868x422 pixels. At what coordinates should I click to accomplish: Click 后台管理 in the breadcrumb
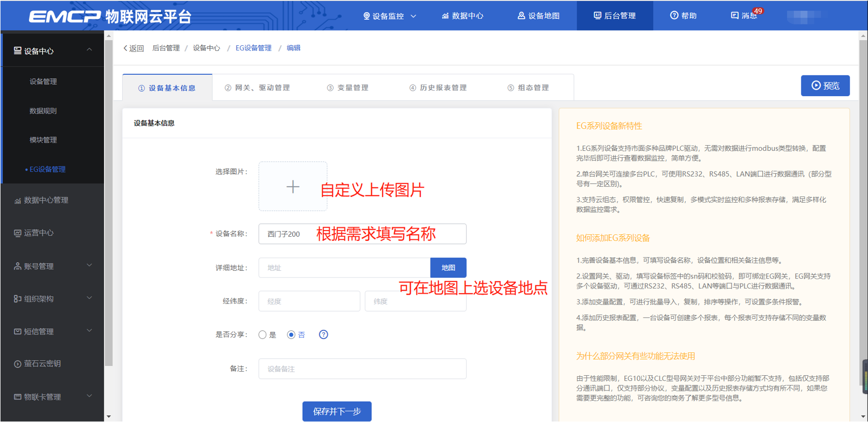click(166, 48)
